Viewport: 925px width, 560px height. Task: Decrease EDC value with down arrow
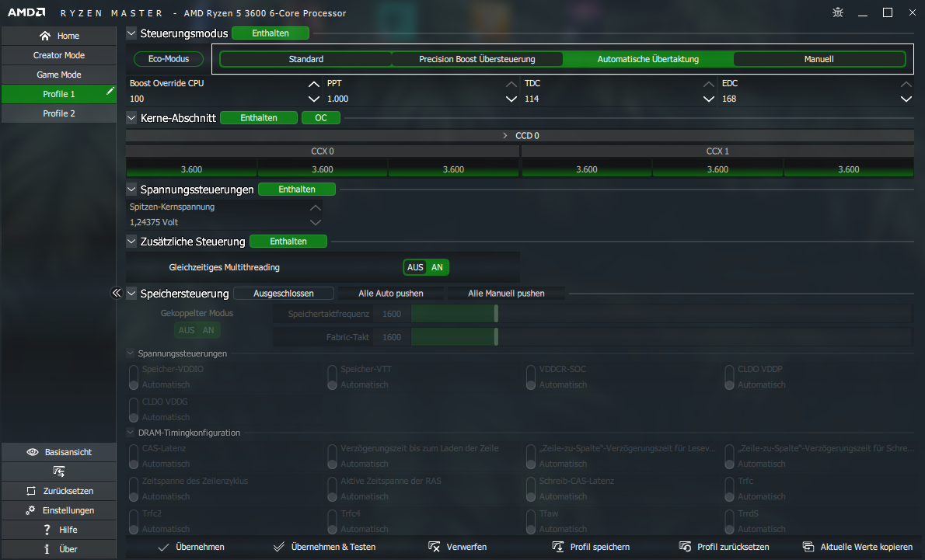(x=906, y=99)
